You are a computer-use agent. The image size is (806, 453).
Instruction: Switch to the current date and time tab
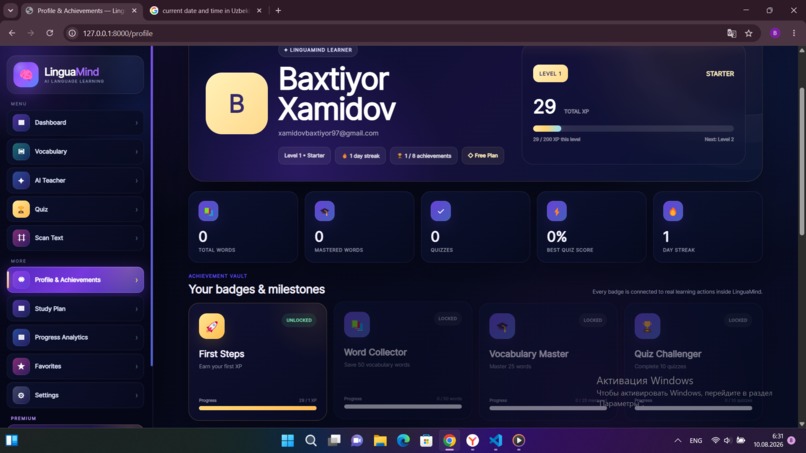206,10
